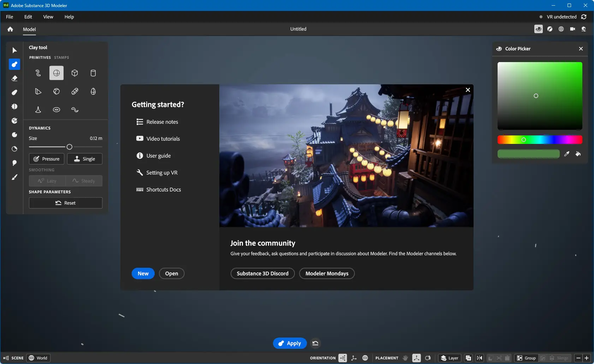Image resolution: width=594 pixels, height=364 pixels.
Task: Select the cube primitive shape
Action: coord(75,73)
